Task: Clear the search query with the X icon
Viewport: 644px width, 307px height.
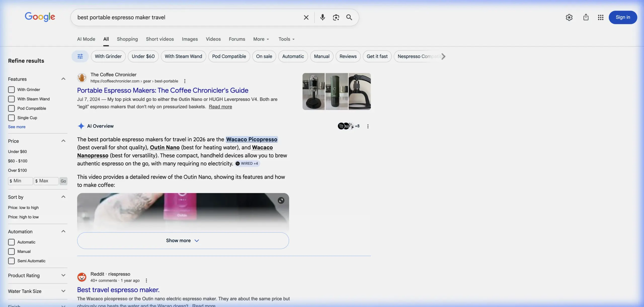Action: click(x=306, y=17)
